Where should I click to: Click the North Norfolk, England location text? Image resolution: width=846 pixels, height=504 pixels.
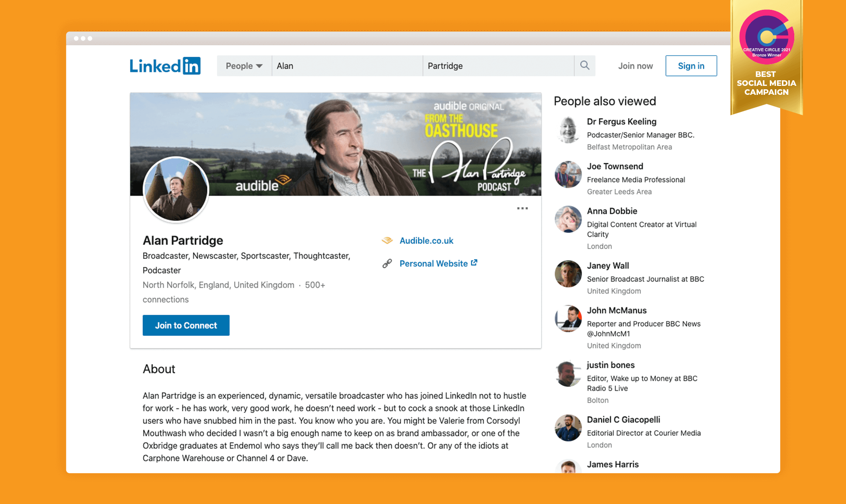tap(218, 285)
